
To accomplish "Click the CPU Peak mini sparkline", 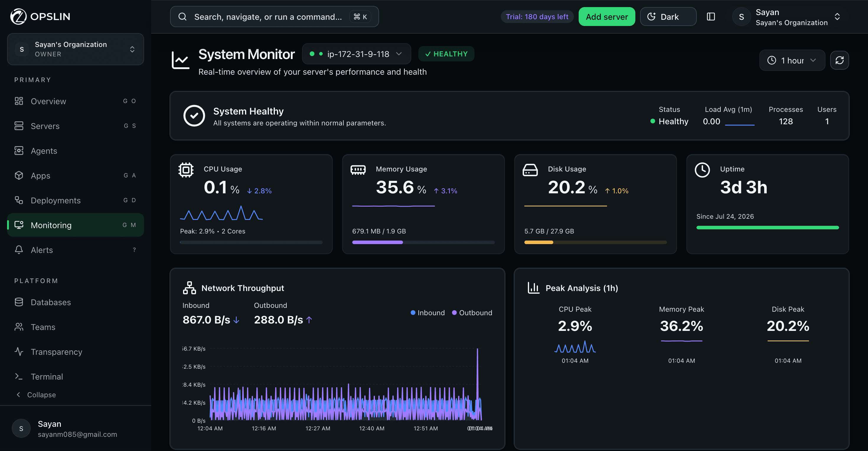I will [x=575, y=347].
